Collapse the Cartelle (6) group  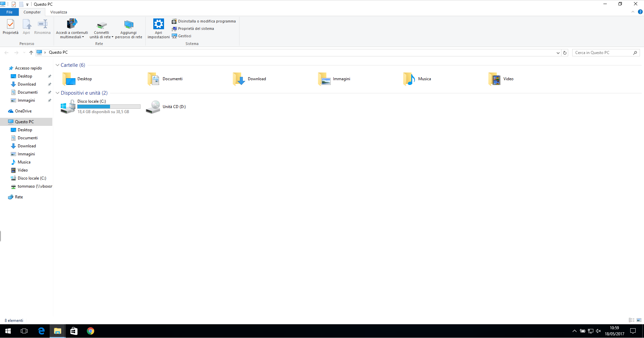pos(57,65)
